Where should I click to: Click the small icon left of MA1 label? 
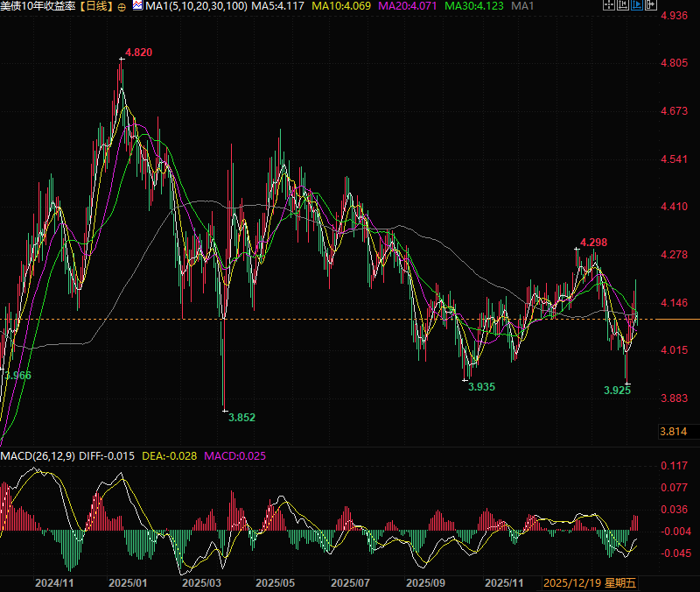(x=136, y=6)
